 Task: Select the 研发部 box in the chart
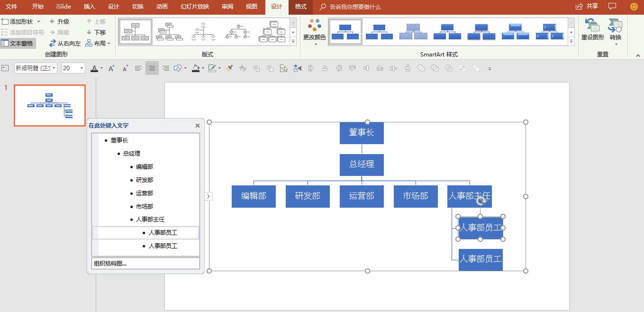pyautogui.click(x=308, y=196)
